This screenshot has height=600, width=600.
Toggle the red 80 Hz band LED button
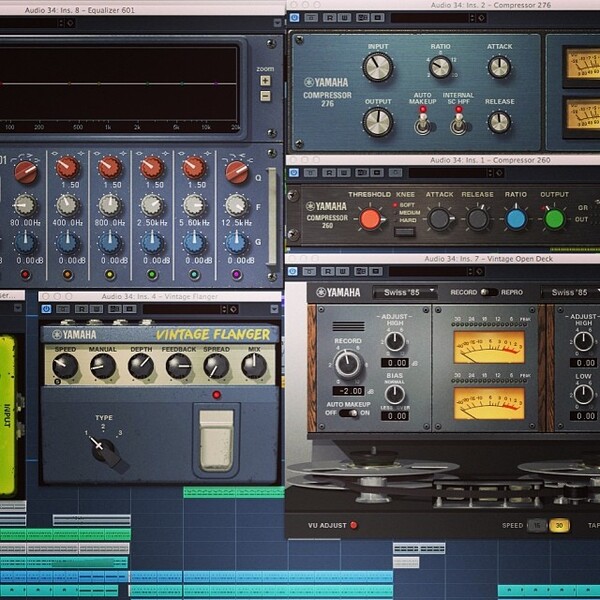click(x=25, y=274)
